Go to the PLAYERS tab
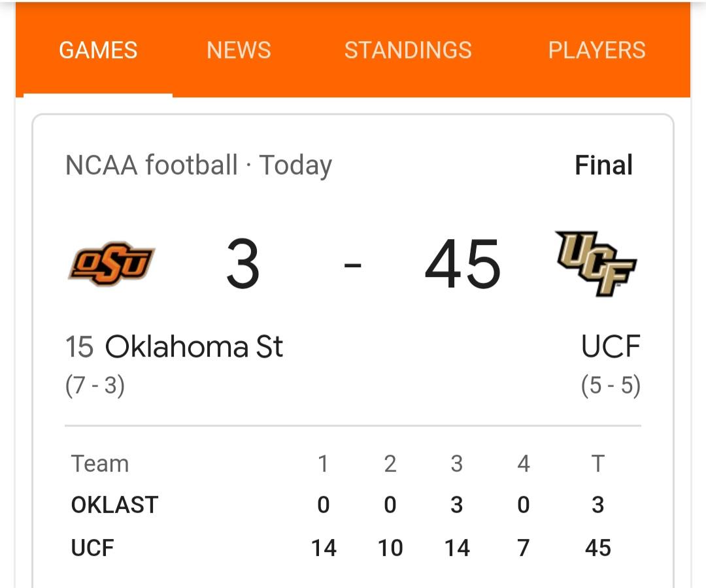The height and width of the screenshot is (588, 706). point(597,50)
